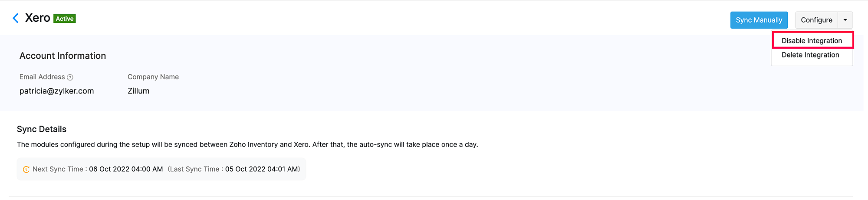Click the orange sync clock icon
This screenshot has height=200, width=868.
pos(26,170)
